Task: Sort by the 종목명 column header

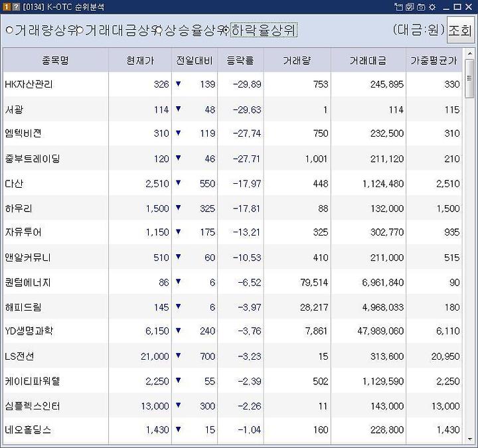Action: pos(56,60)
